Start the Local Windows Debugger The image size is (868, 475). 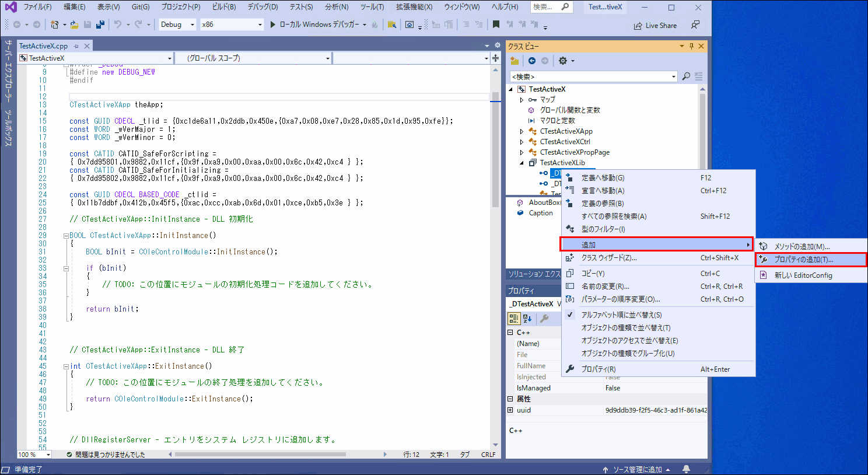314,25
